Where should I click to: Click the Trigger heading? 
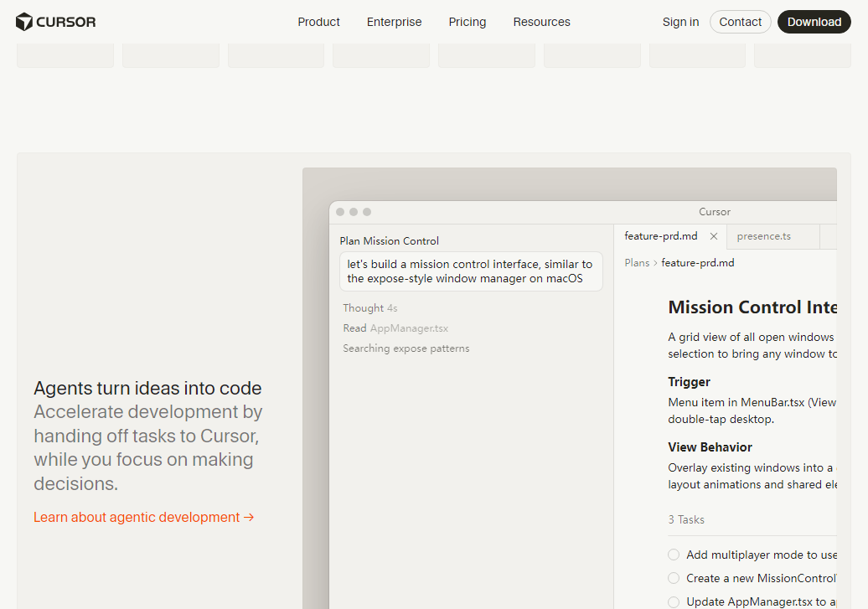(689, 382)
